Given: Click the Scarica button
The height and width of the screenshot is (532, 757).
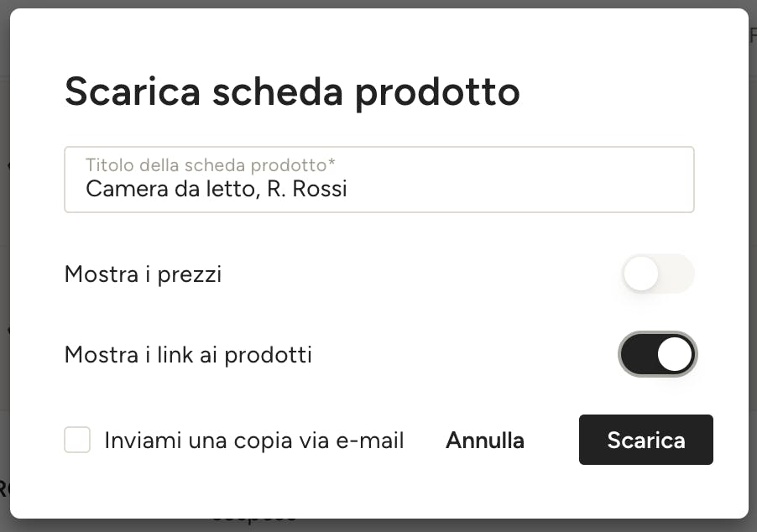Looking at the screenshot, I should coord(646,440).
